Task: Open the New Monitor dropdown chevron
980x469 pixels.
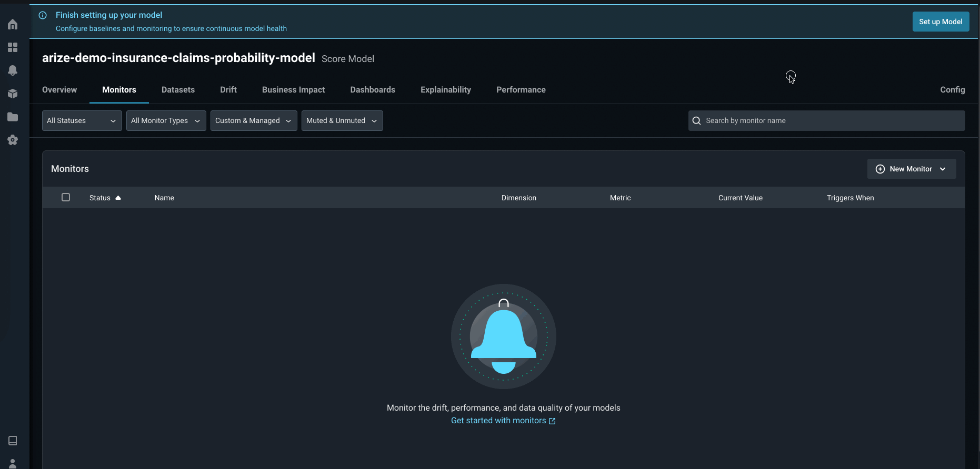Action: pyautogui.click(x=943, y=169)
